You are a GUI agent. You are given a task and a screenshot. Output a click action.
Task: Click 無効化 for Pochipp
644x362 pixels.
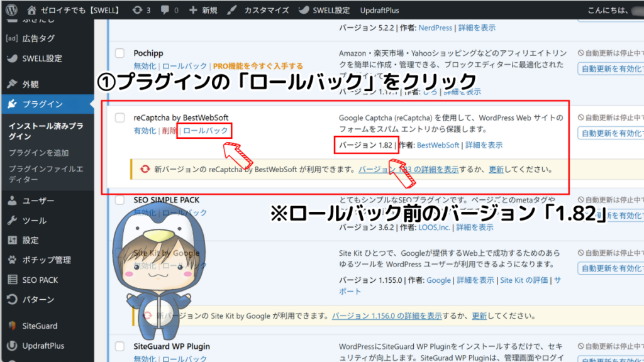click(x=145, y=66)
